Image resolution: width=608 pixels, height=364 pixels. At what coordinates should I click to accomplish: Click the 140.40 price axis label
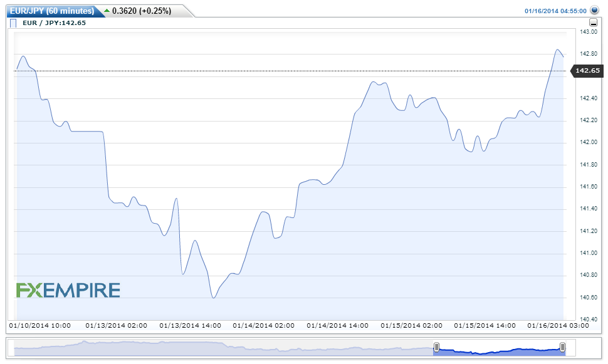pos(589,320)
